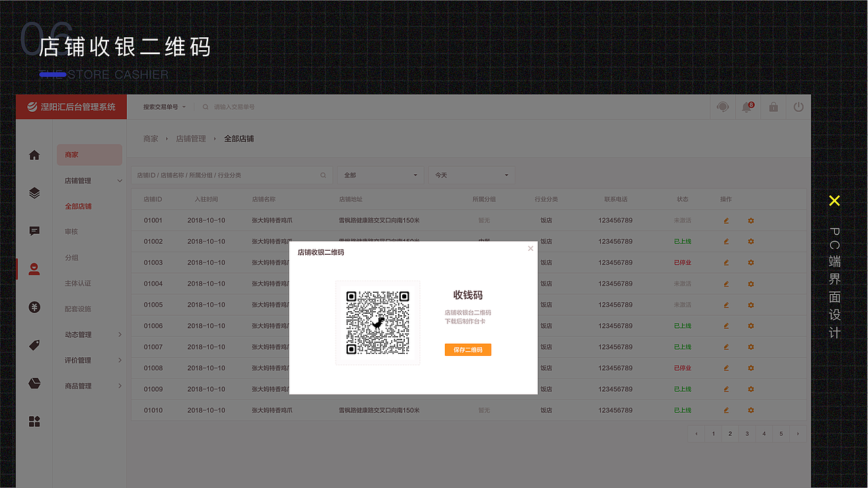Click the cashier QR code image
The width and height of the screenshot is (868, 488).
click(x=378, y=323)
